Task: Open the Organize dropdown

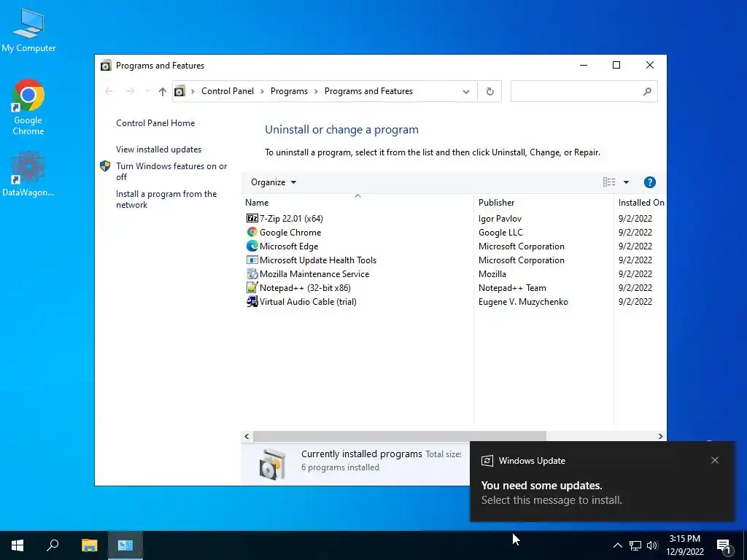Action: click(274, 182)
